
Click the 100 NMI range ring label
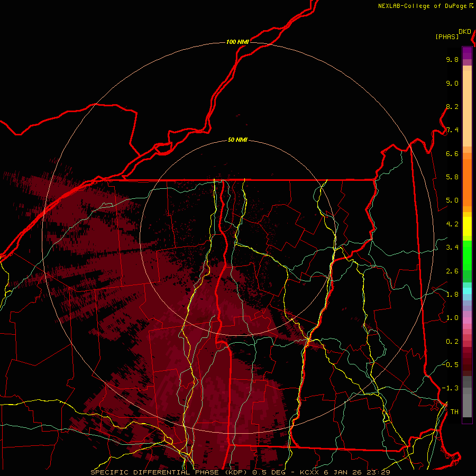[237, 42]
